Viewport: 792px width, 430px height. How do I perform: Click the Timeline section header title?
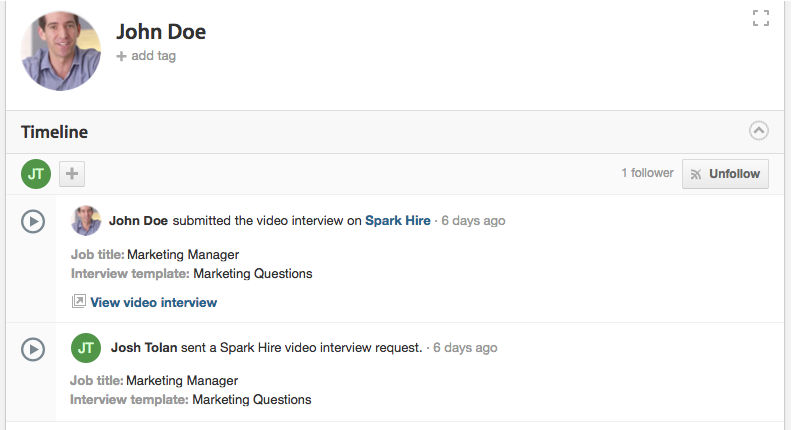pos(55,132)
